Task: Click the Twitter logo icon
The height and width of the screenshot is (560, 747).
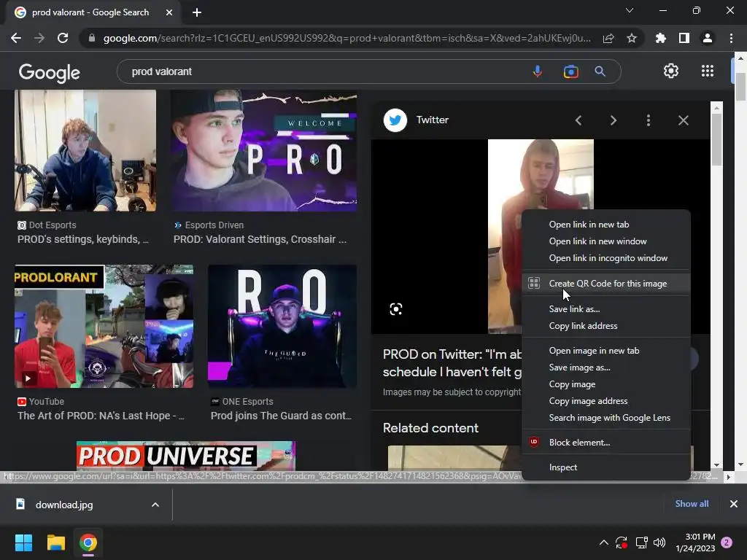Action: coord(395,120)
